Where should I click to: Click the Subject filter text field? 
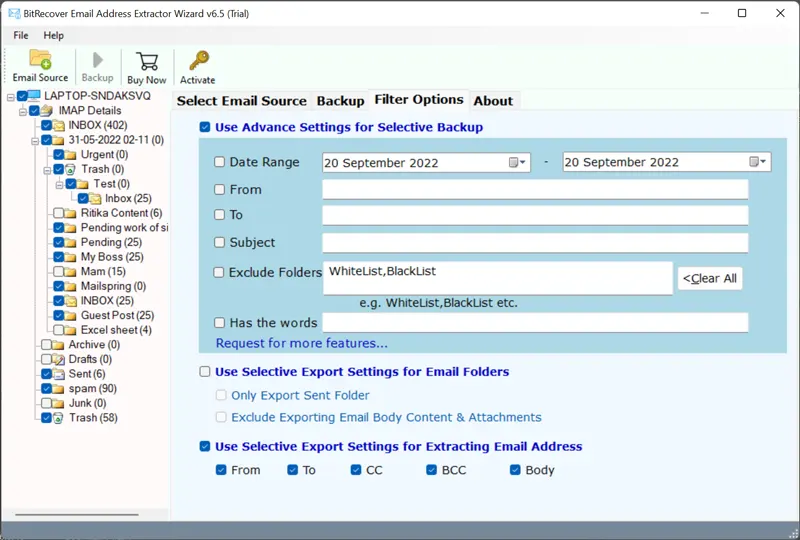click(535, 243)
